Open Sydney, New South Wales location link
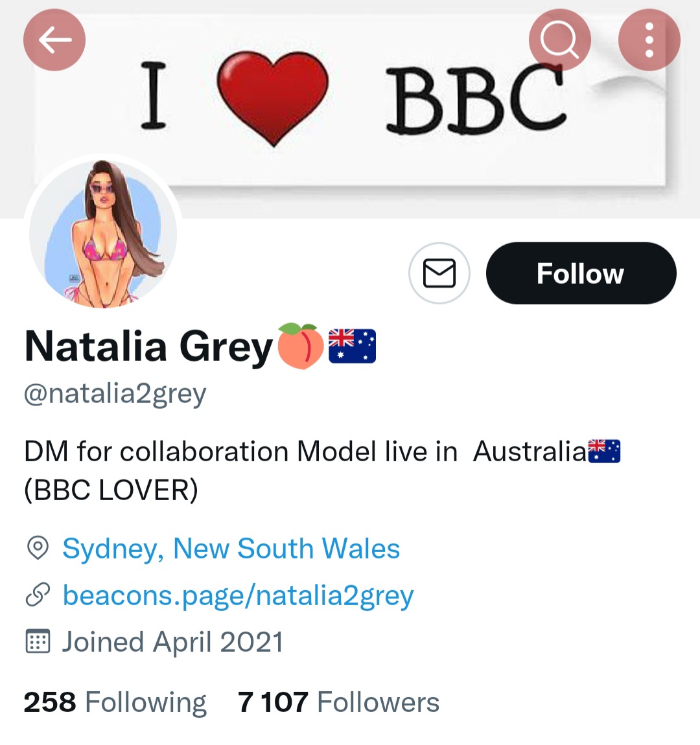 (231, 549)
